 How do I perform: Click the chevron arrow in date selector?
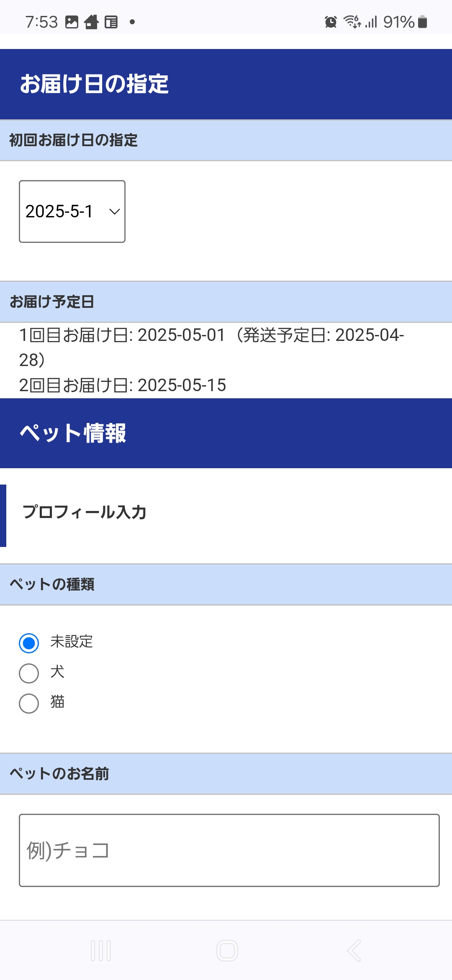click(x=114, y=212)
